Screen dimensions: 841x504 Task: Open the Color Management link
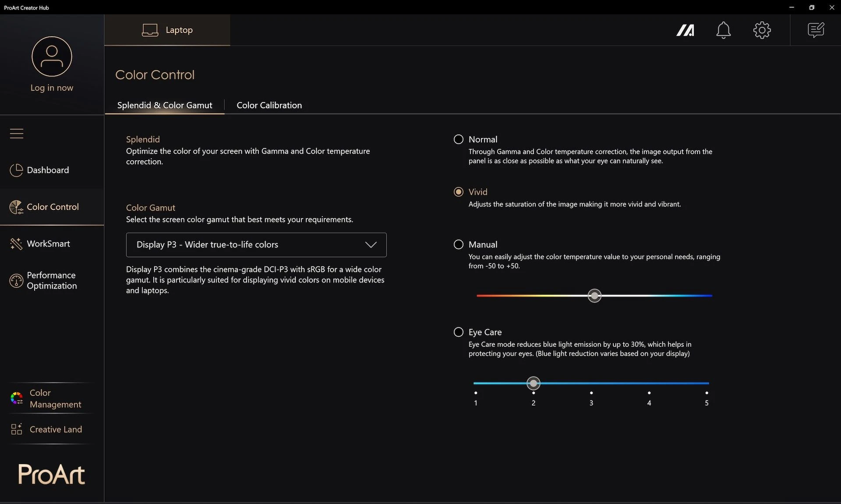click(52, 398)
